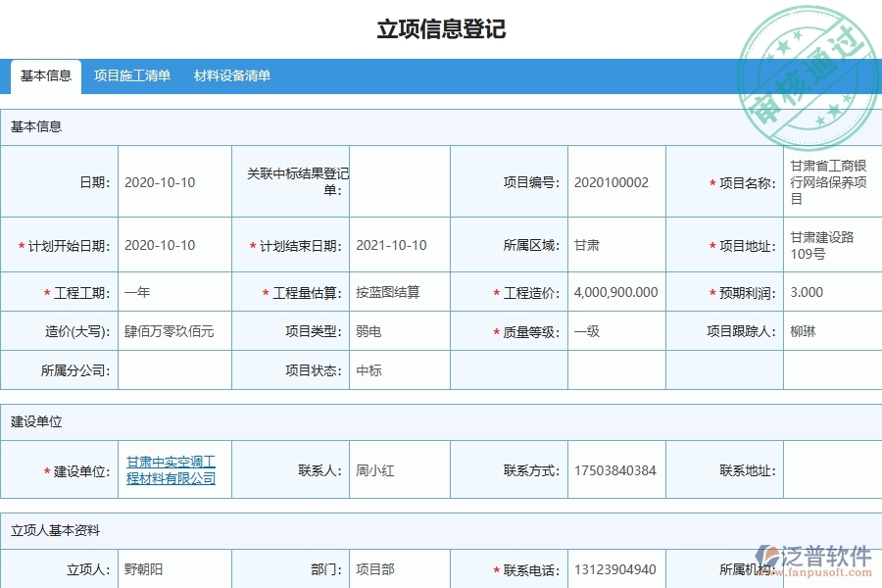Click the 立项人 field showing 野朝阳

click(147, 567)
